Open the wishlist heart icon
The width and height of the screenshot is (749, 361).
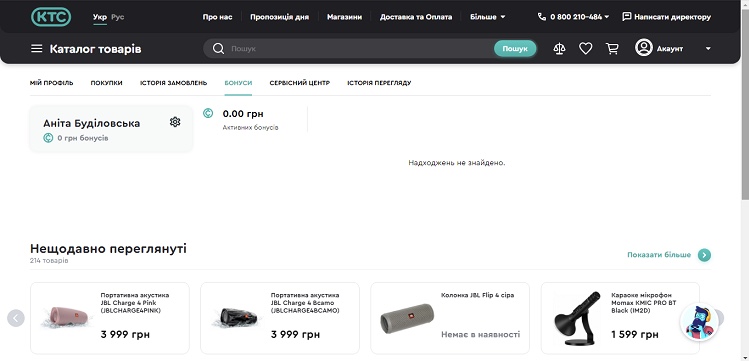pos(586,49)
